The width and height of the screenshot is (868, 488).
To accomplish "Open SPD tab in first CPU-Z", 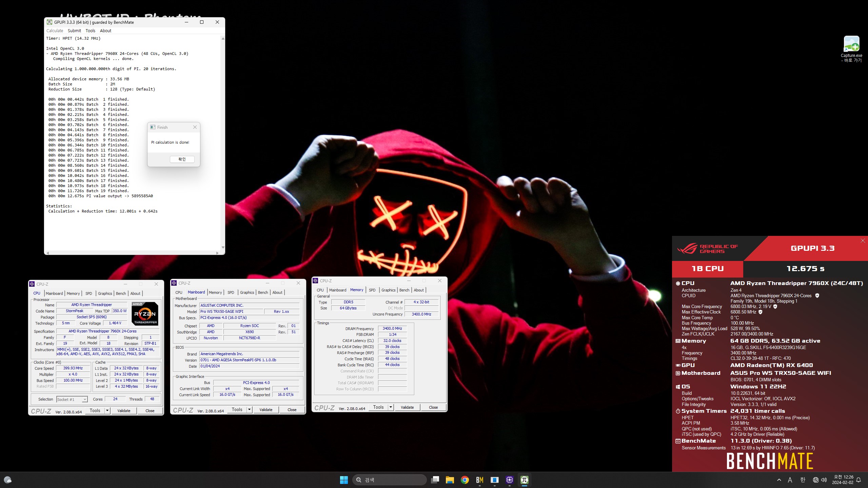I will 89,293.
